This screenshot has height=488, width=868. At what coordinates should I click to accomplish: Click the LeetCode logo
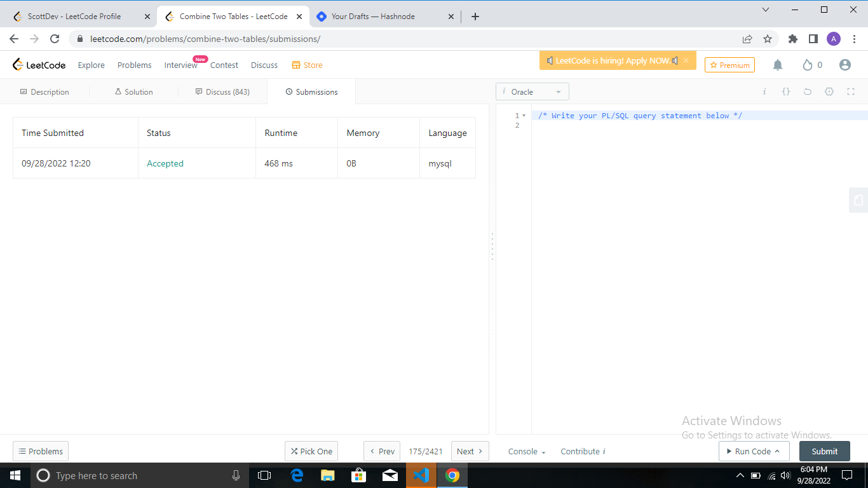pos(39,65)
